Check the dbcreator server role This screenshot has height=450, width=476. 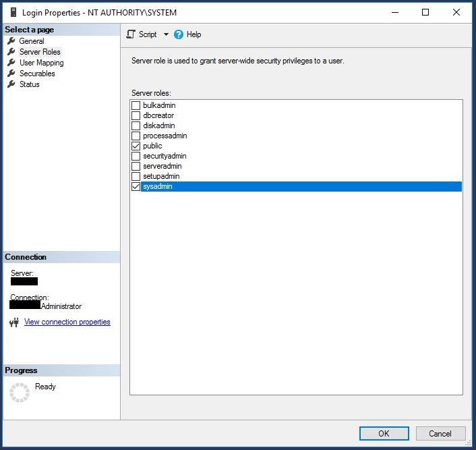pos(136,116)
